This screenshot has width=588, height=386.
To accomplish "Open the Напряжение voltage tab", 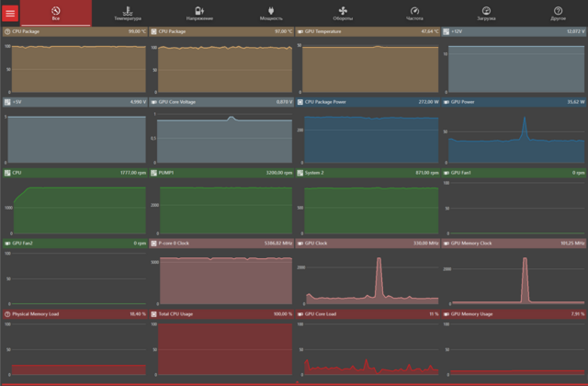I will [x=199, y=13].
